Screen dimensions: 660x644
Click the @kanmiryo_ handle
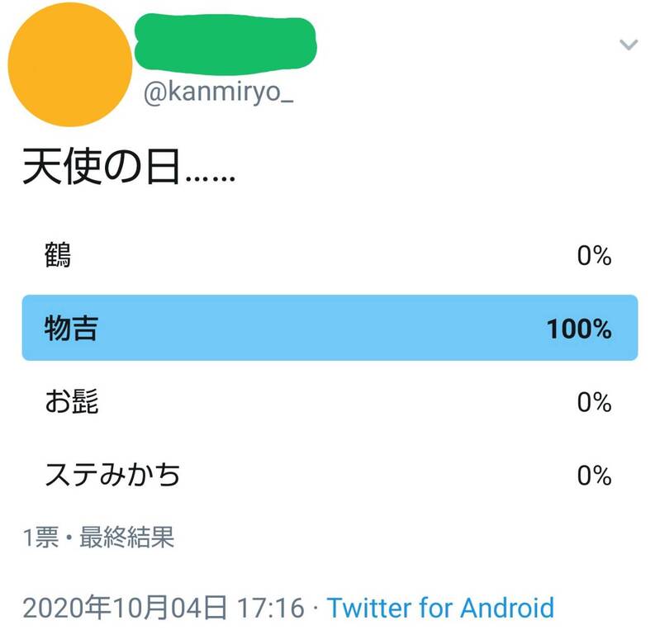click(219, 95)
